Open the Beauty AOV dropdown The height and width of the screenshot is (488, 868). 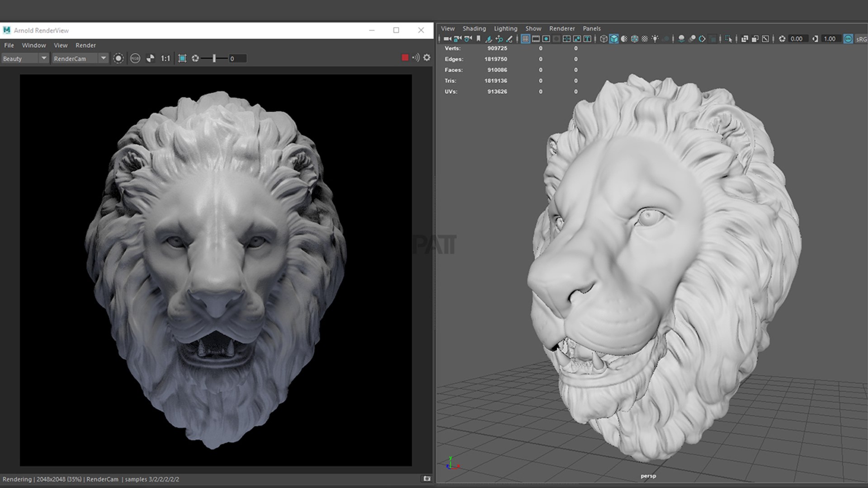click(24, 59)
